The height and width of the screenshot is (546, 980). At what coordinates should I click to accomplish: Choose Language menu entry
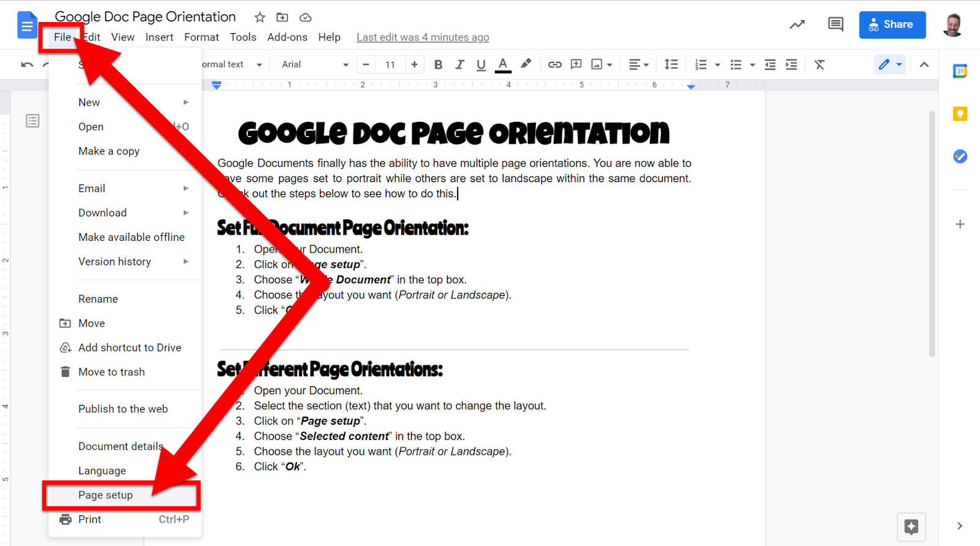(125, 471)
